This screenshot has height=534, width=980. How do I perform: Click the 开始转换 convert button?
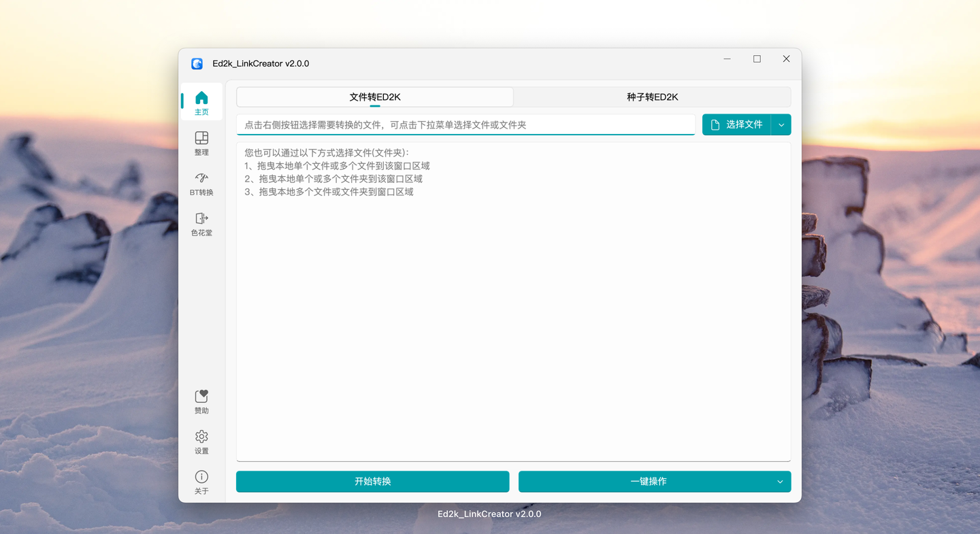(372, 481)
